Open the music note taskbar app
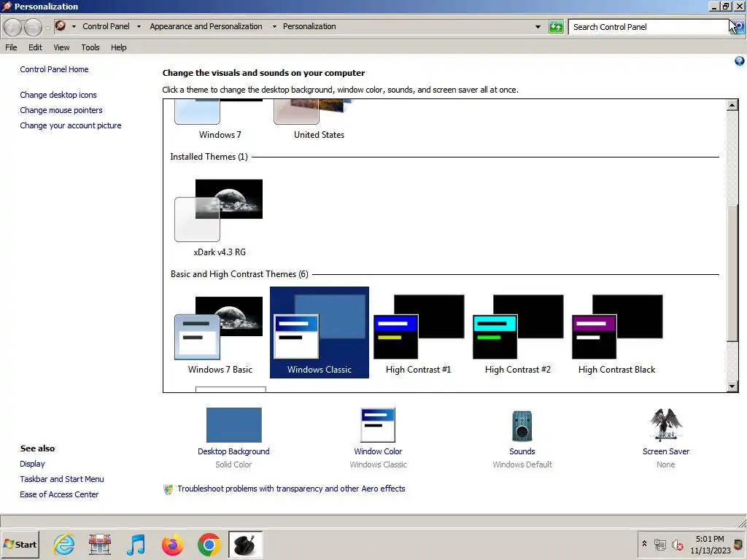 click(x=136, y=544)
